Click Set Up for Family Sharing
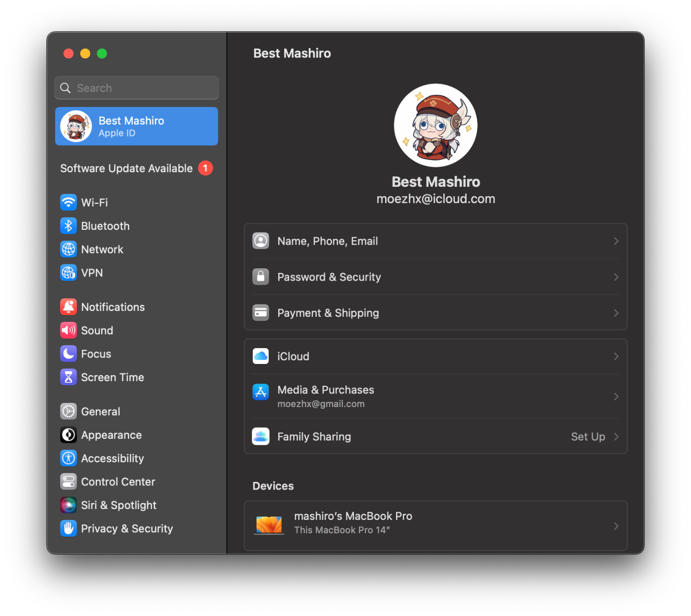The image size is (691, 616). (x=588, y=437)
